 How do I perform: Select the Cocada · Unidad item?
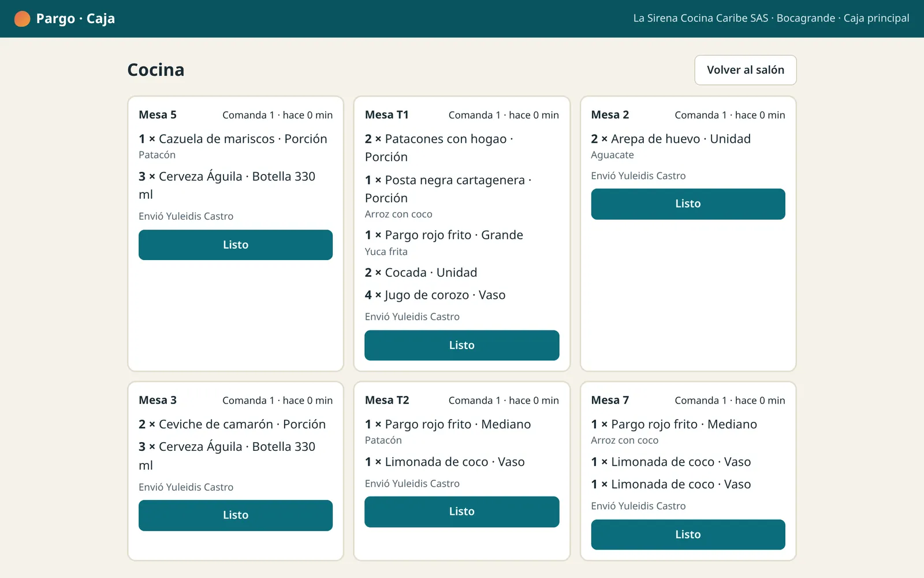421,272
